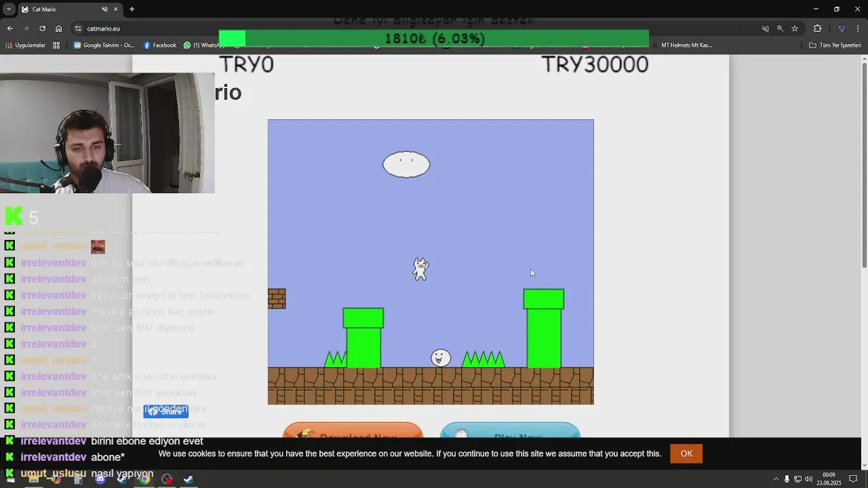Open Discord from the taskbar
The image size is (868, 488).
pyautogui.click(x=100, y=479)
